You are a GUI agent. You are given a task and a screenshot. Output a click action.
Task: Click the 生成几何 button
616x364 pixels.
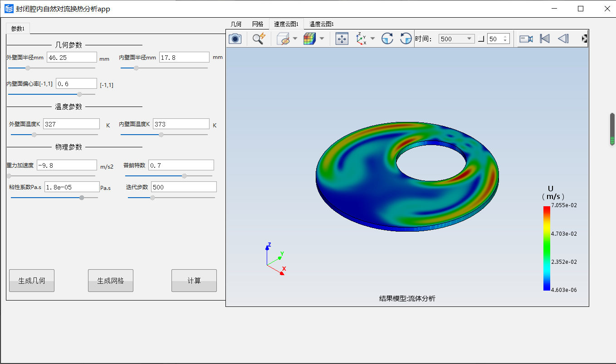pos(32,281)
